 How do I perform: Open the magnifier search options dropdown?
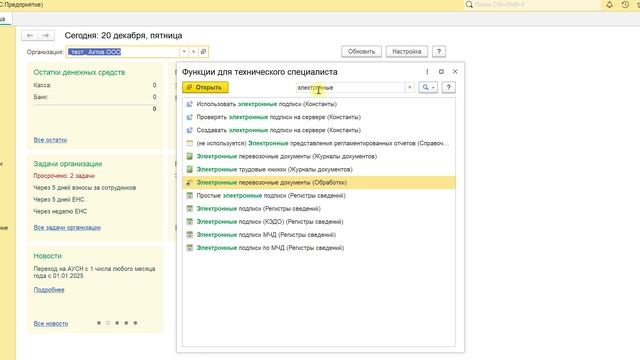click(428, 87)
